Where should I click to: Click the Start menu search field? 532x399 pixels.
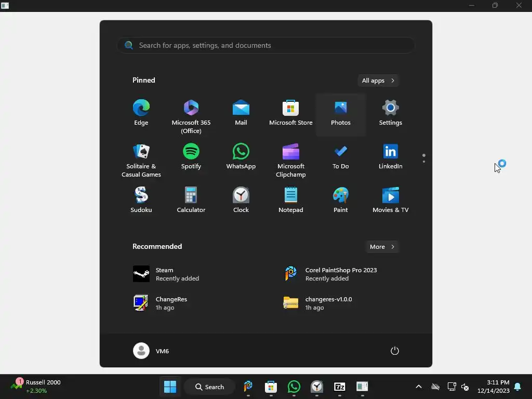tap(266, 45)
